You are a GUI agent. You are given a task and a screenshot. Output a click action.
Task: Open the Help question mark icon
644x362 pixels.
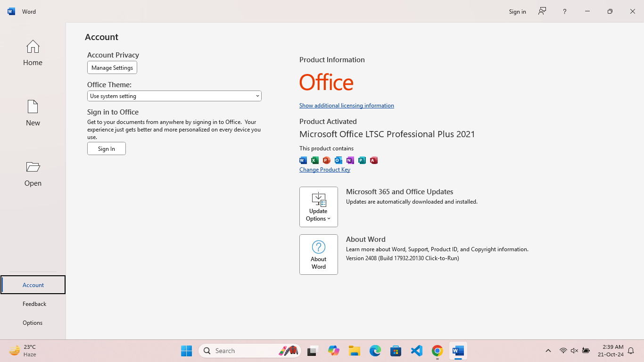point(564,11)
